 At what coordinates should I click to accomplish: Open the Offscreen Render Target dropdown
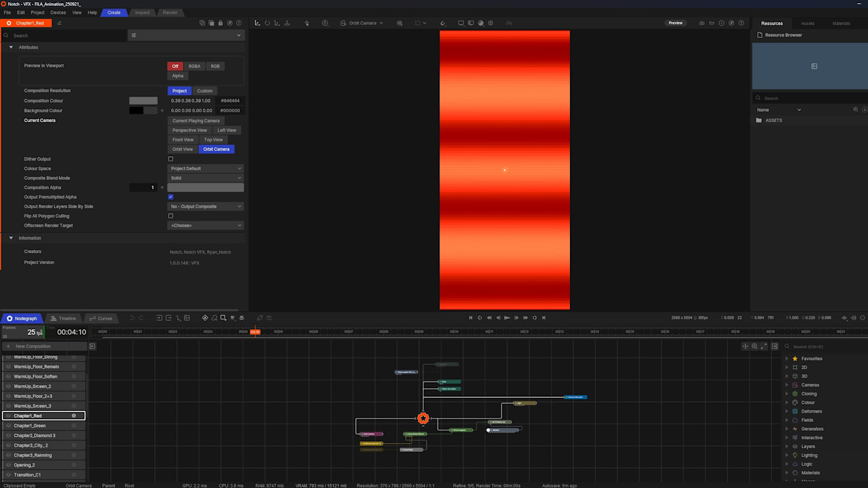pos(205,226)
